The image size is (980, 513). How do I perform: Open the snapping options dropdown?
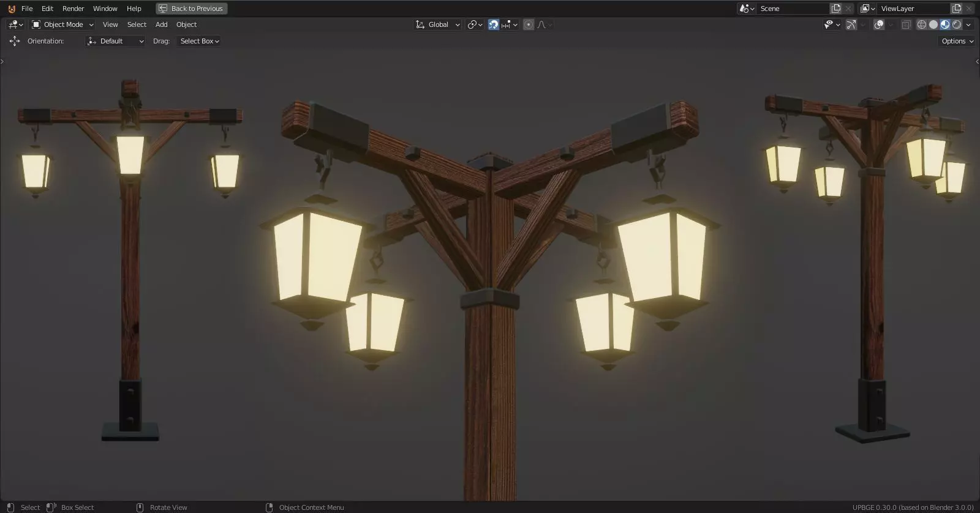point(510,24)
